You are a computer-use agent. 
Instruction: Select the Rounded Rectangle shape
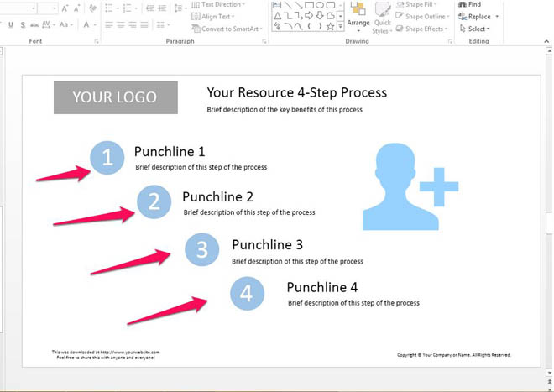[x=331, y=5]
